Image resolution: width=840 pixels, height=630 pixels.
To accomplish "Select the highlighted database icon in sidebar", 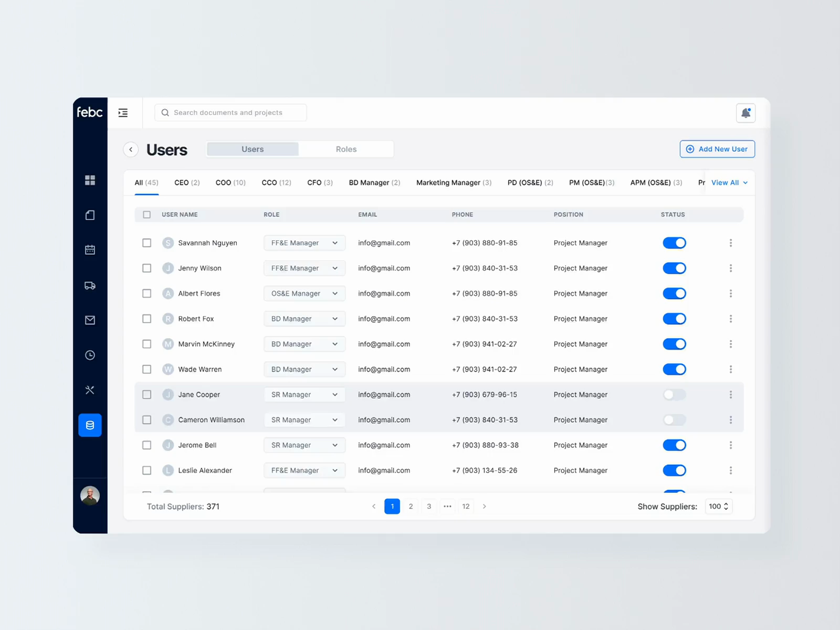I will point(90,425).
